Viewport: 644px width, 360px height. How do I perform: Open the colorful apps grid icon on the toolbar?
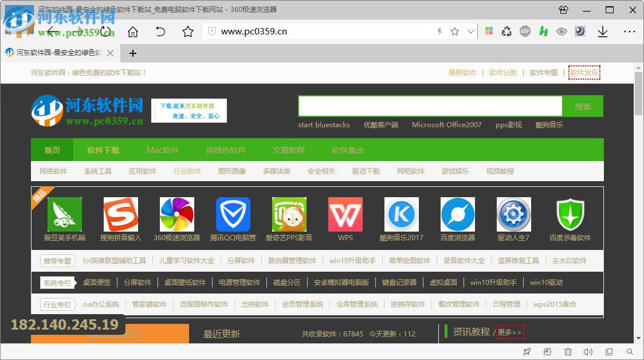tap(489, 32)
